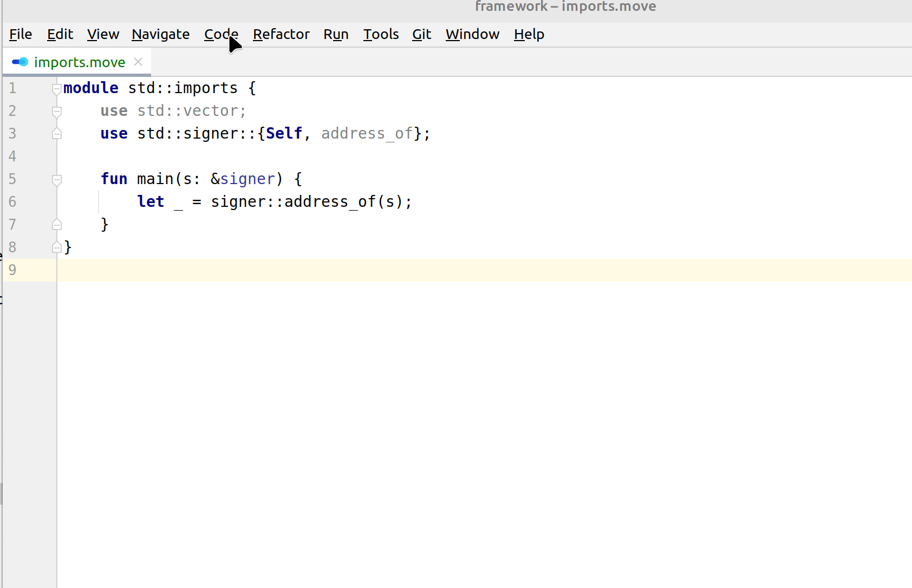Open the Git menu
The height and width of the screenshot is (588, 912).
coord(421,34)
